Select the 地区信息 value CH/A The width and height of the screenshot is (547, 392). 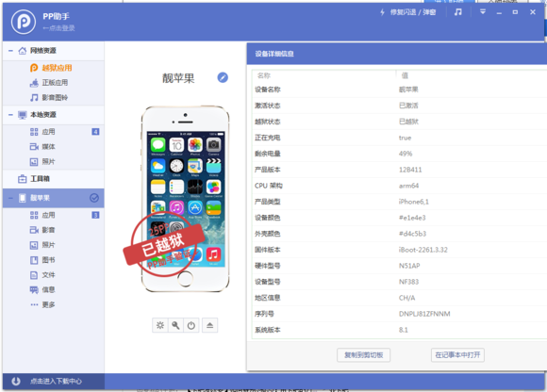click(x=406, y=298)
